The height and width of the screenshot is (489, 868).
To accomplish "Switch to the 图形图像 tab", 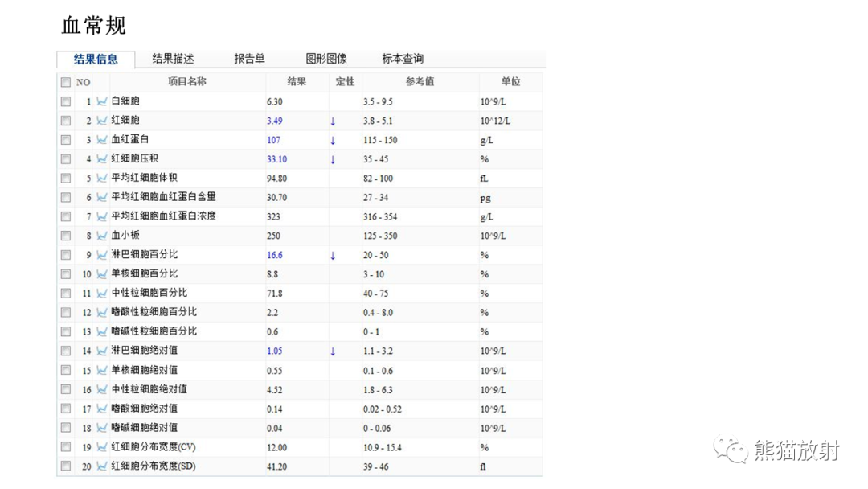I will point(326,59).
